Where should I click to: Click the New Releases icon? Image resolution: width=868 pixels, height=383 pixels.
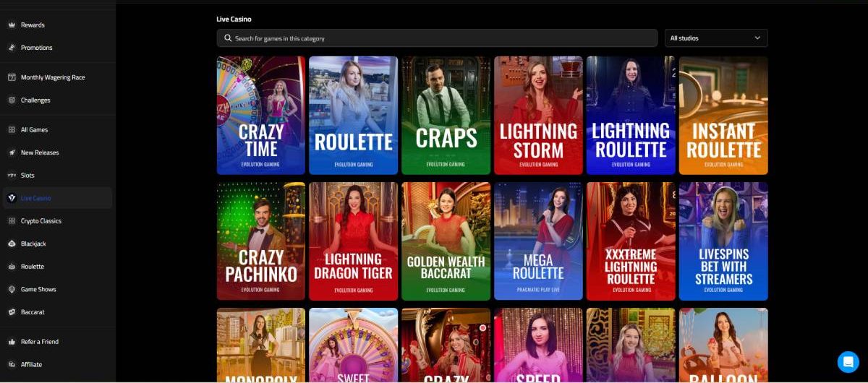[12, 152]
